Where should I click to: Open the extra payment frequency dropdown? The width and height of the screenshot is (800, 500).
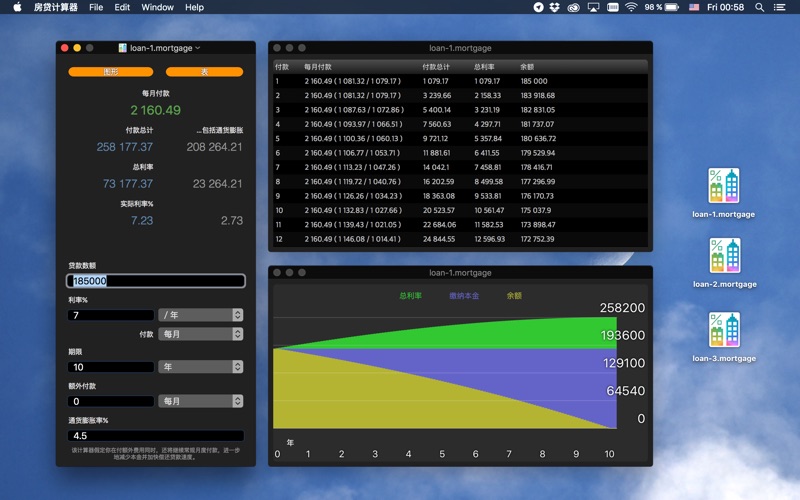[200, 401]
